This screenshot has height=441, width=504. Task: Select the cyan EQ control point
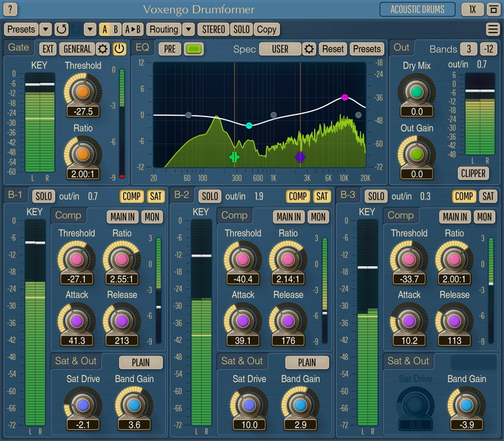pyautogui.click(x=249, y=126)
